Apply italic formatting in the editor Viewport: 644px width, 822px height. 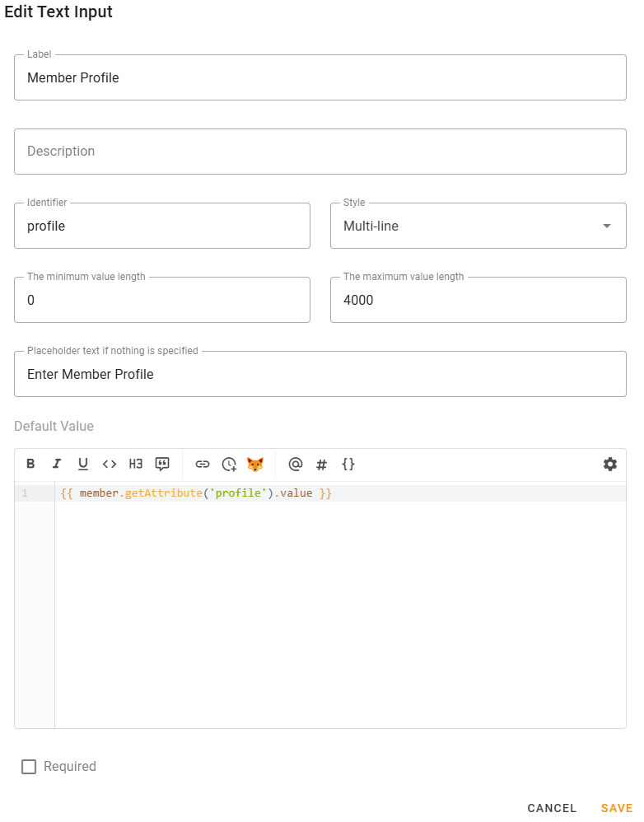click(x=57, y=464)
